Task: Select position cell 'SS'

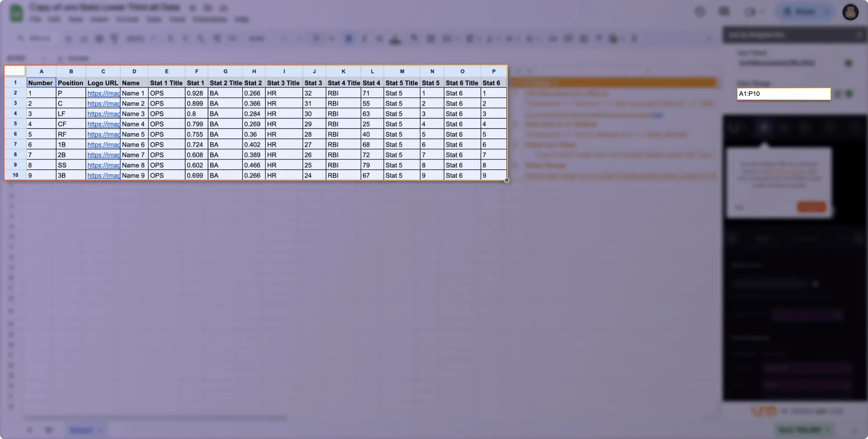Action: click(71, 165)
